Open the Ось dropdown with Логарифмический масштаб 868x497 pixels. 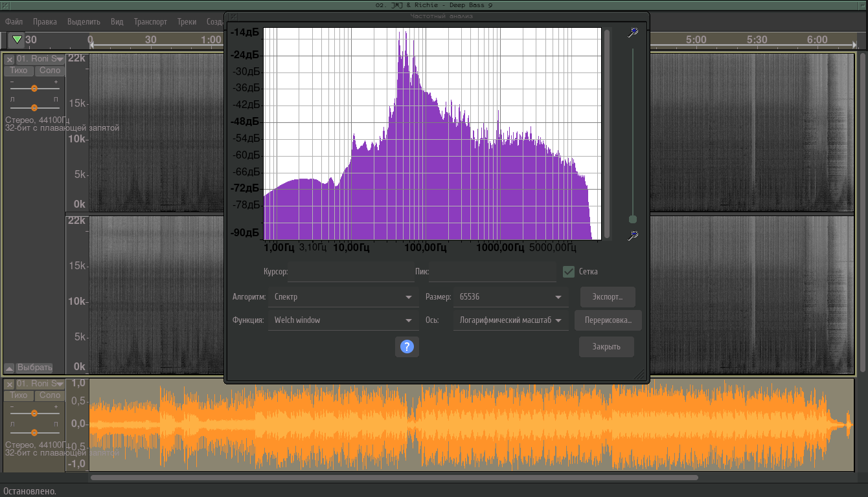[510, 320]
